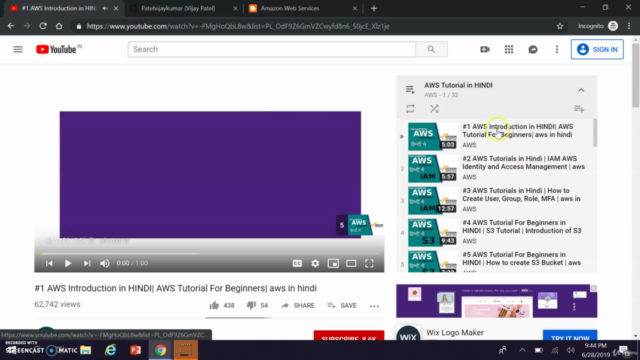Toggle shuffle playlist icon
The image size is (640, 360).
click(434, 109)
